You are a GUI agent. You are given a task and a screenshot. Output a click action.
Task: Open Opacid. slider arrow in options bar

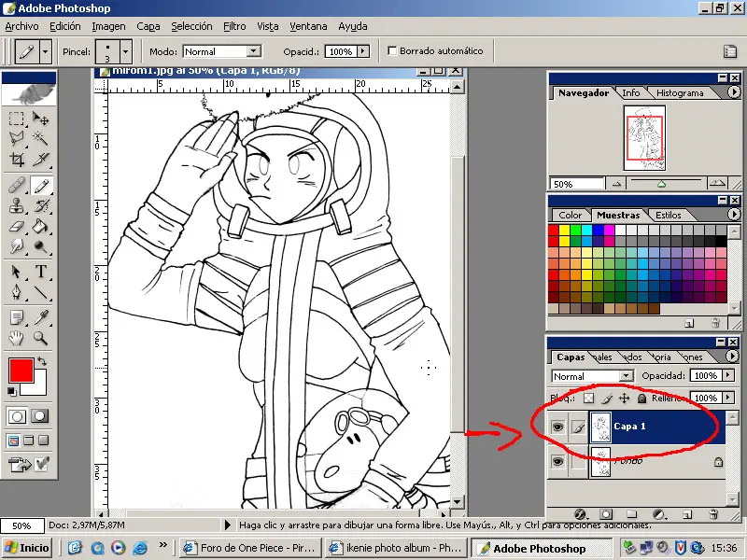pos(363,51)
